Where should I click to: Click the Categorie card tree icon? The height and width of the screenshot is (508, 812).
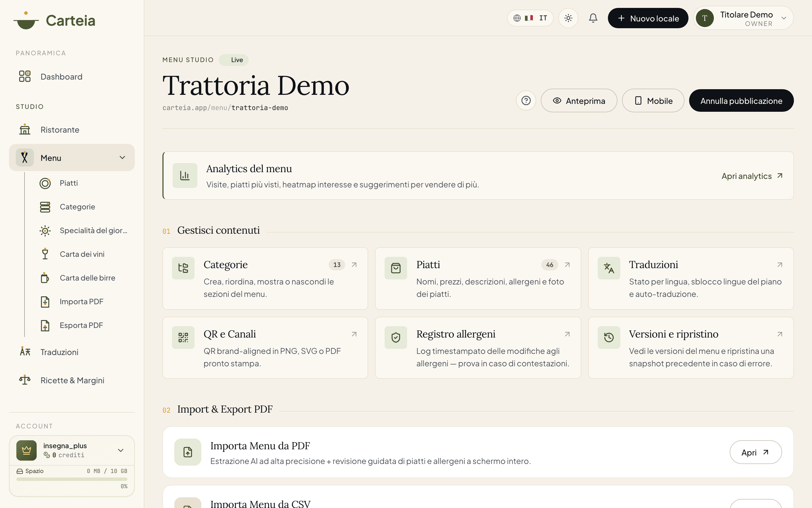(x=183, y=268)
